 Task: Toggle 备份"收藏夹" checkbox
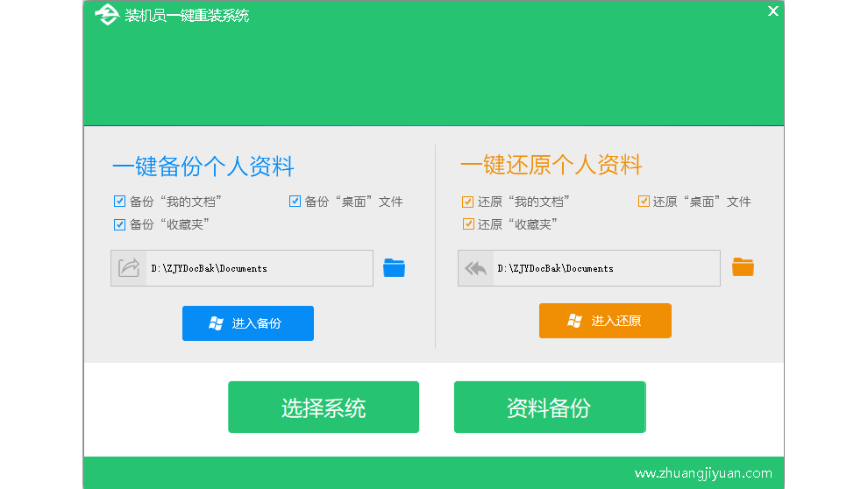(120, 224)
